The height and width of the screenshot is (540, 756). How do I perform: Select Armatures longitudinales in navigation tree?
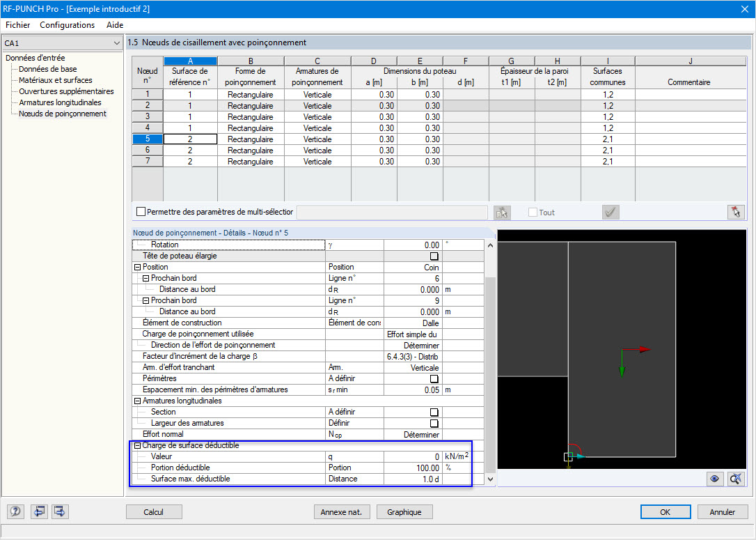(61, 102)
